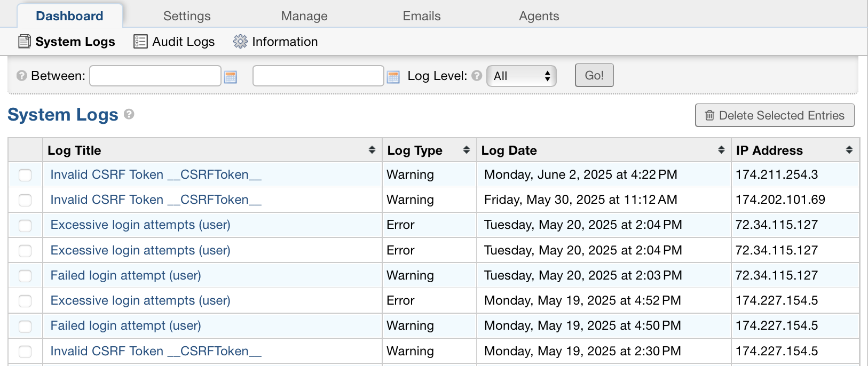Click help icon next to Log Level
This screenshot has height=366, width=868.
click(477, 76)
